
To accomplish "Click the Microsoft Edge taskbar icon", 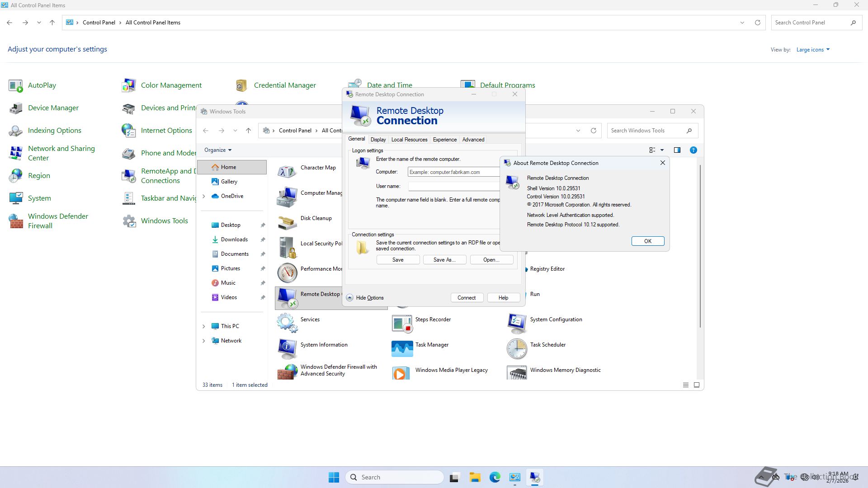I will click(495, 477).
